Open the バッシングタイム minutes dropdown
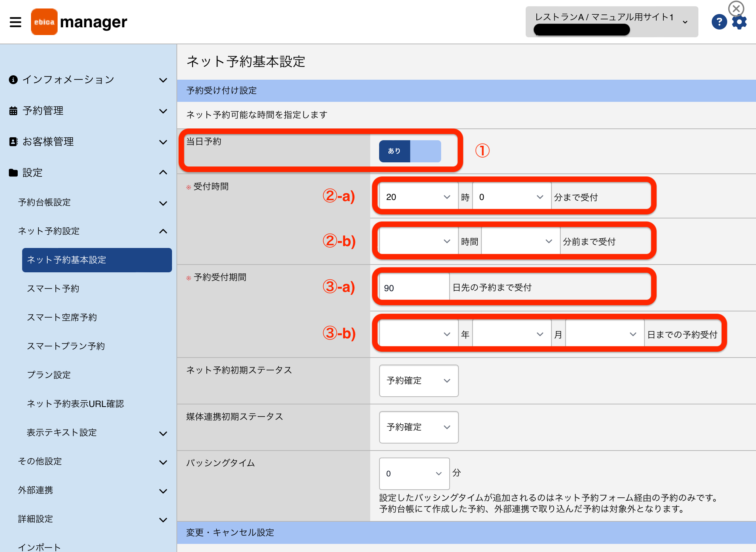Viewport: 756px width, 552px height. click(414, 473)
